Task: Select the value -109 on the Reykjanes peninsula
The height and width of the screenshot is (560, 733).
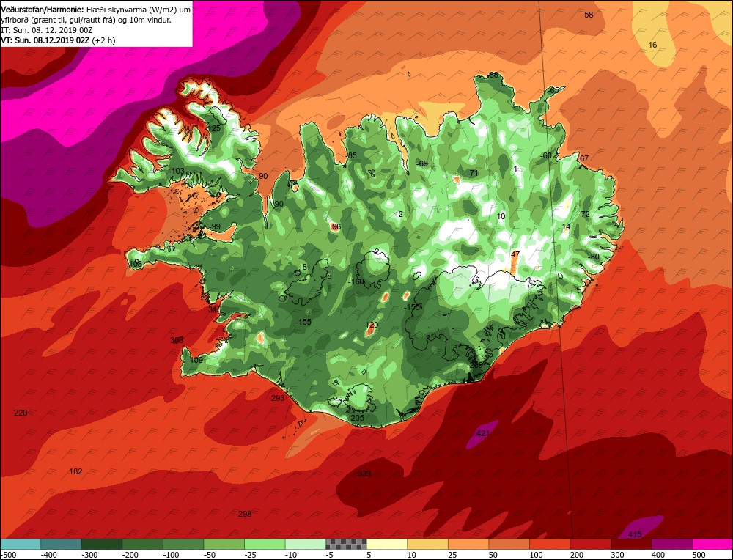Action: coord(194,360)
